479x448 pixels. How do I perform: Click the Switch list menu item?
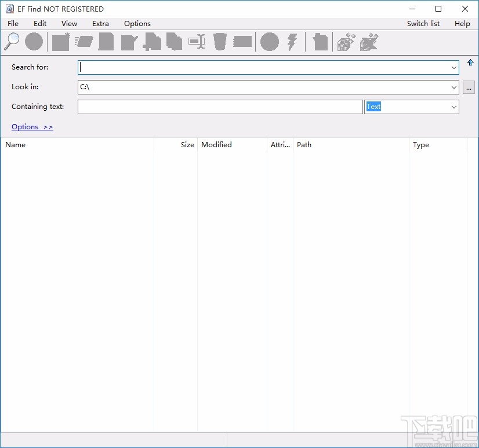click(423, 24)
